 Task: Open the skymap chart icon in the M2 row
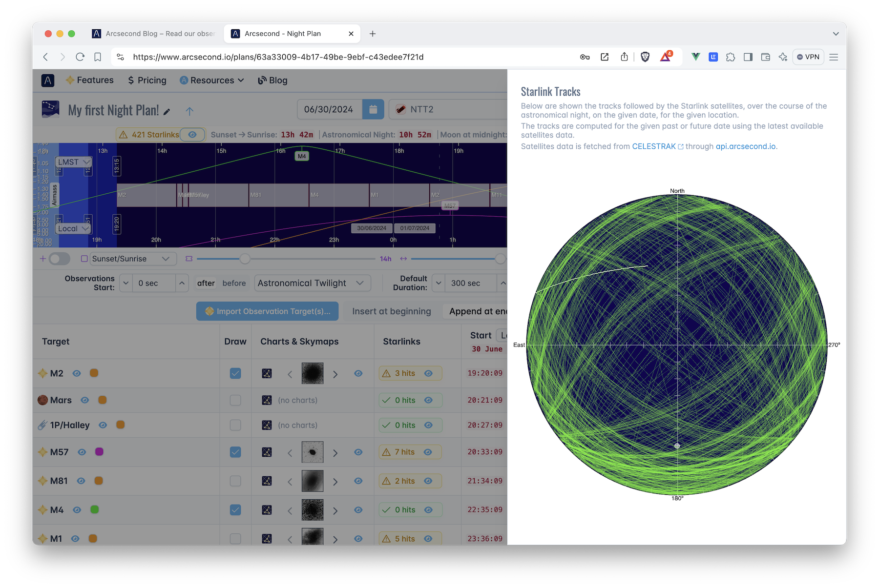267,373
